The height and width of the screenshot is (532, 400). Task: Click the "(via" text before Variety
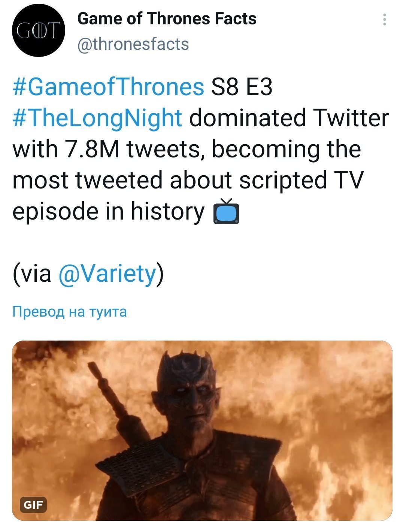[32, 273]
